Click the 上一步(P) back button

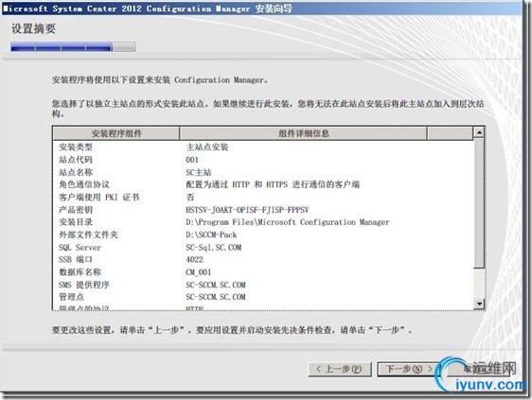click(340, 369)
